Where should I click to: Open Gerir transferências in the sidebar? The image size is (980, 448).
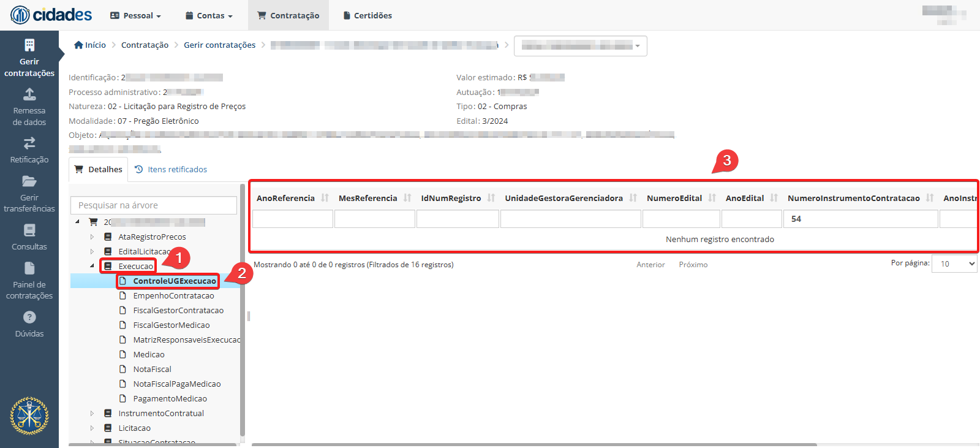(x=29, y=194)
